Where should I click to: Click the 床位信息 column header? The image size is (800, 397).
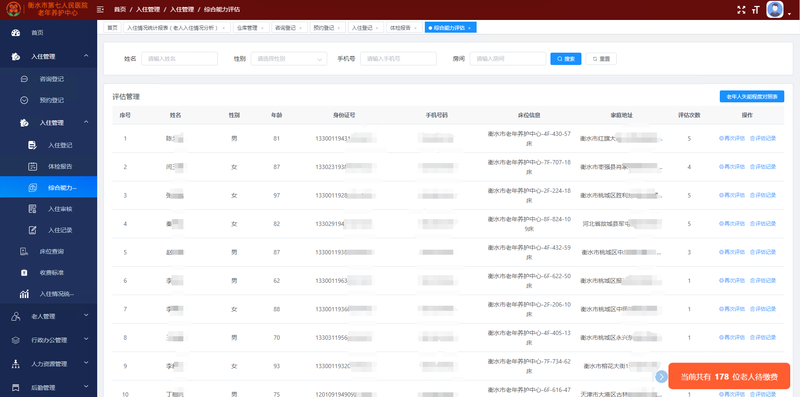pyautogui.click(x=529, y=115)
